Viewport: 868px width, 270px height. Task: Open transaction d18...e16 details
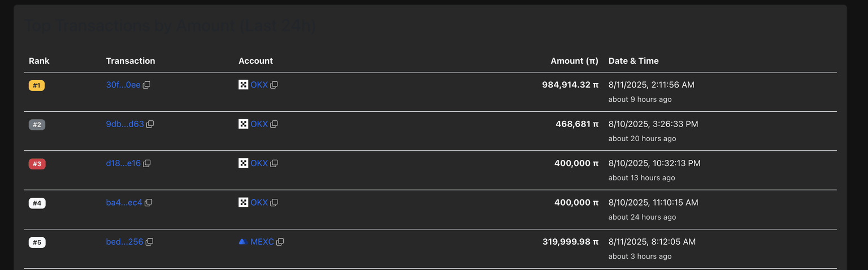pos(123,164)
